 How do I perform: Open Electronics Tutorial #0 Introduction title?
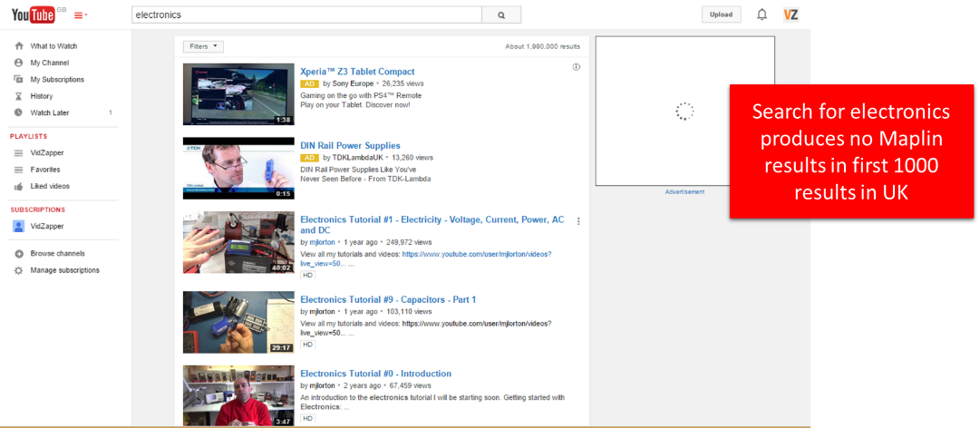375,374
